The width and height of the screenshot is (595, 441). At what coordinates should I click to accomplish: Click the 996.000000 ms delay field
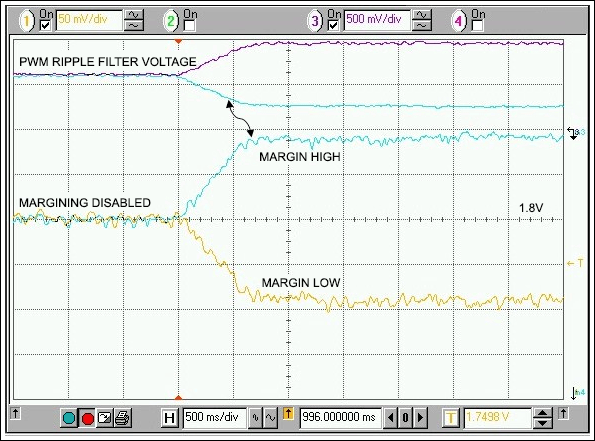click(340, 418)
